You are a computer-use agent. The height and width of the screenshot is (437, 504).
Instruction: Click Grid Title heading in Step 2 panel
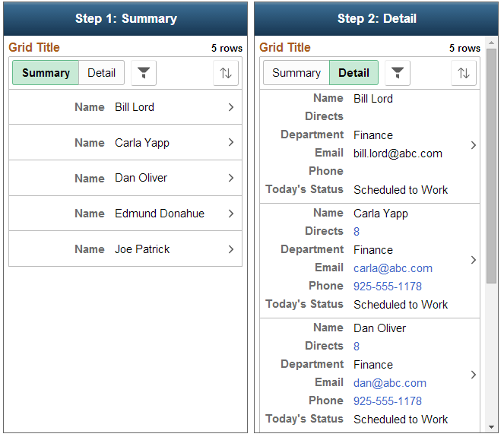coord(285,48)
